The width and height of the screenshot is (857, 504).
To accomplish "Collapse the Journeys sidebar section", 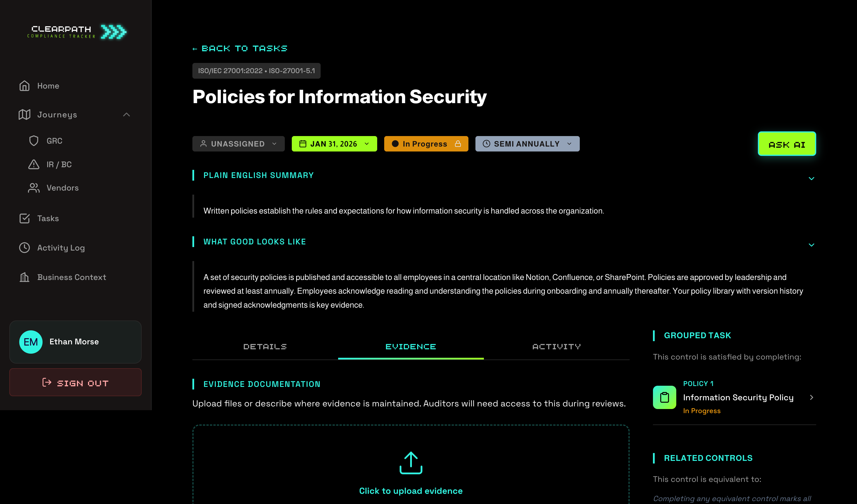I will pos(126,115).
